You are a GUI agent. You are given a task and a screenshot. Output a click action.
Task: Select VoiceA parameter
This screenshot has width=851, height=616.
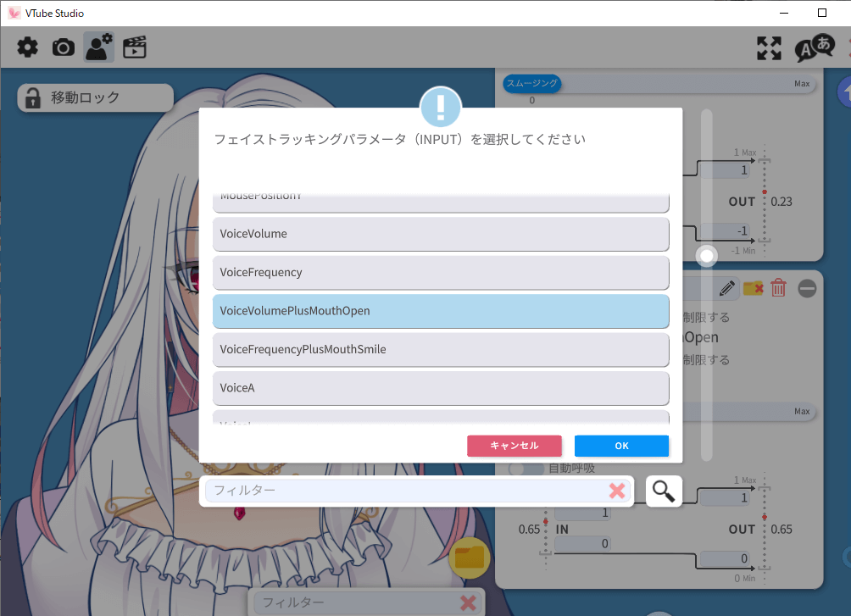point(441,388)
